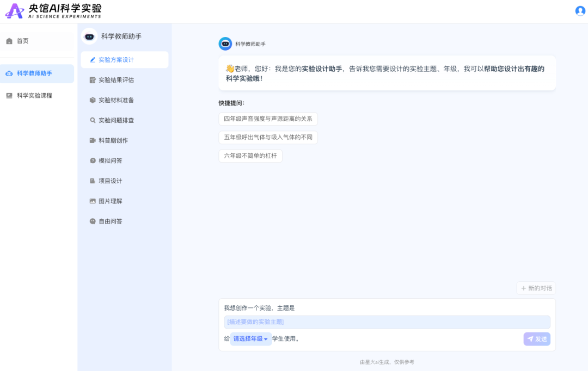Image resolution: width=588 pixels, height=371 pixels.
Task: Start a 新的对话 conversation
Action: (x=536, y=288)
